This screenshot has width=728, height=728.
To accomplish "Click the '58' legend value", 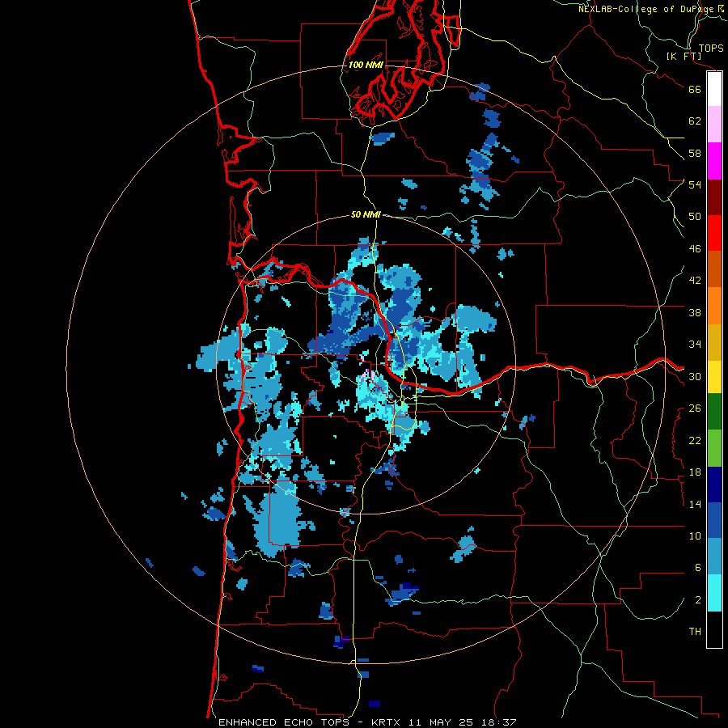I will point(695,153).
